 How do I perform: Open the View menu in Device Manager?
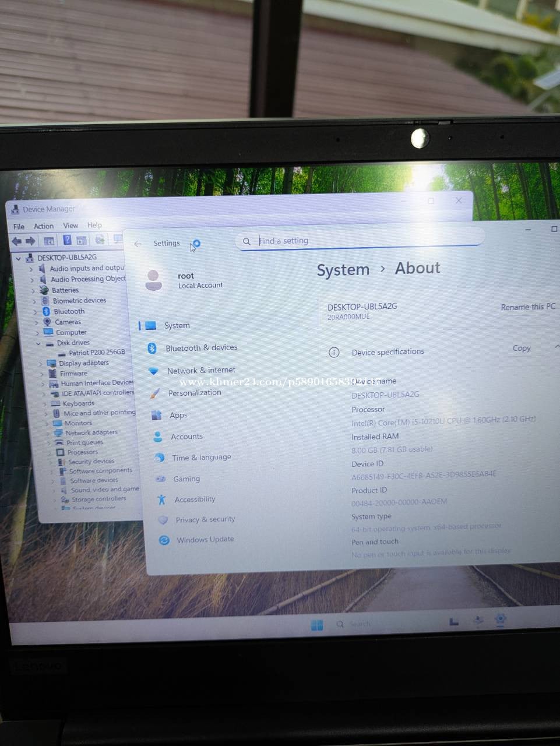71,226
